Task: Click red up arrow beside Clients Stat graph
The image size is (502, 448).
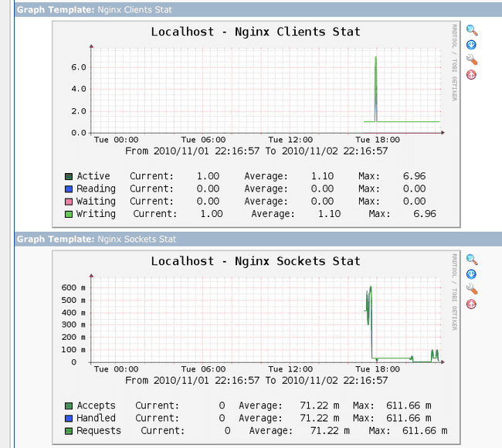Action: click(471, 75)
